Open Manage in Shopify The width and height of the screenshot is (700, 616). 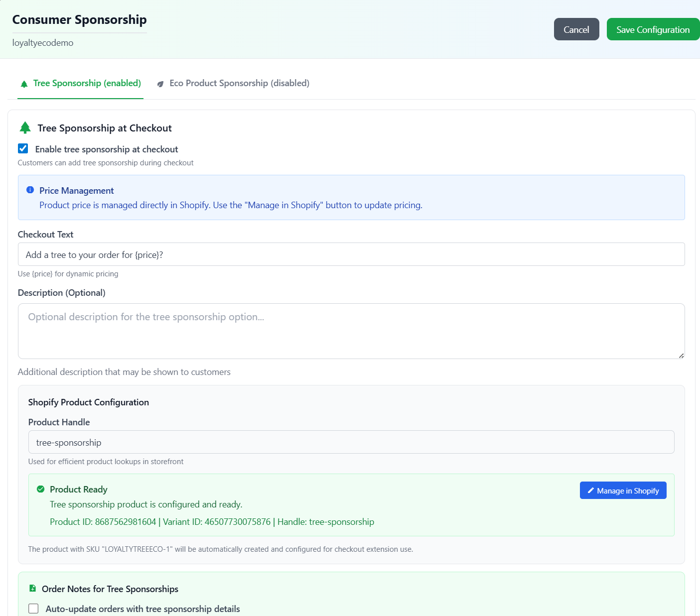point(623,491)
